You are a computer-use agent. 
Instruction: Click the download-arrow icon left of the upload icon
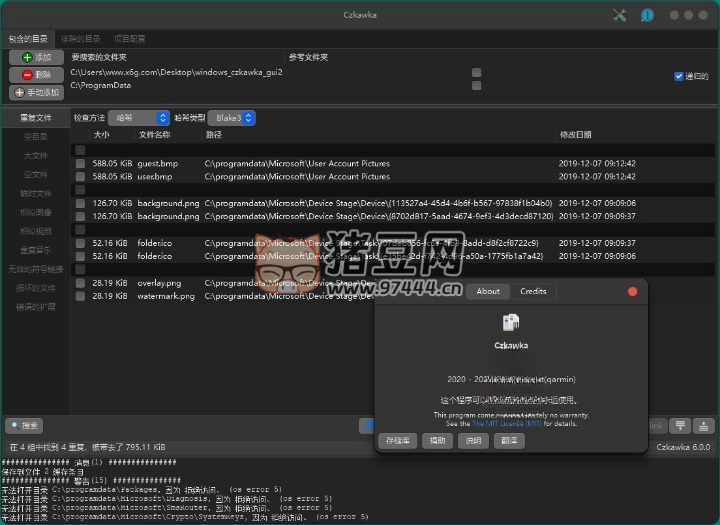coord(680,425)
